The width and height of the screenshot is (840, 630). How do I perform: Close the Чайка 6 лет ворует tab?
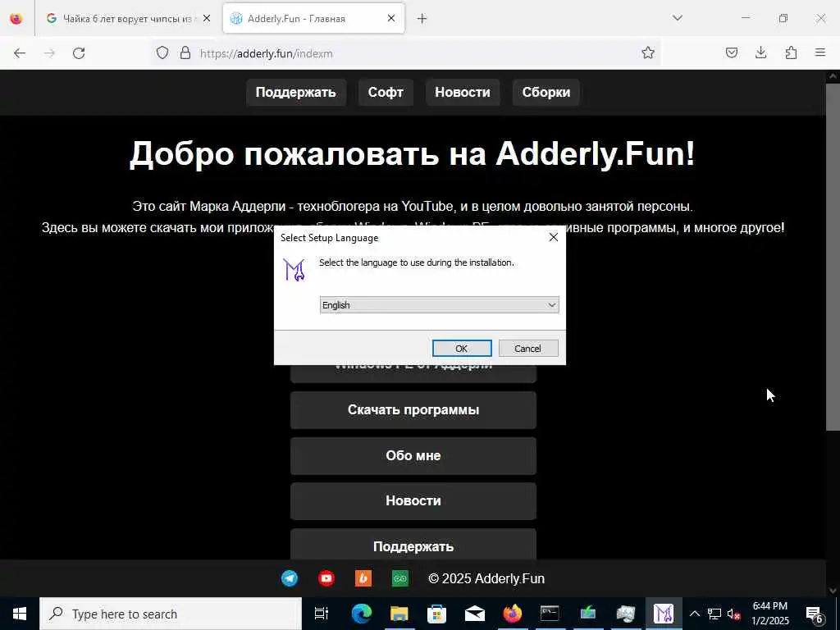point(207,18)
